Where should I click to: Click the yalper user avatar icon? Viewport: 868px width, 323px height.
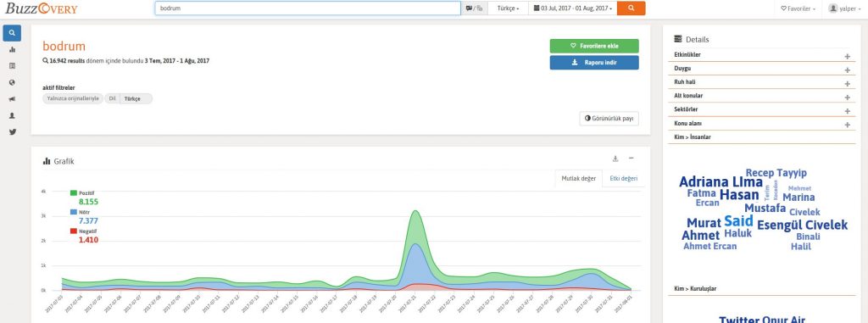[833, 8]
